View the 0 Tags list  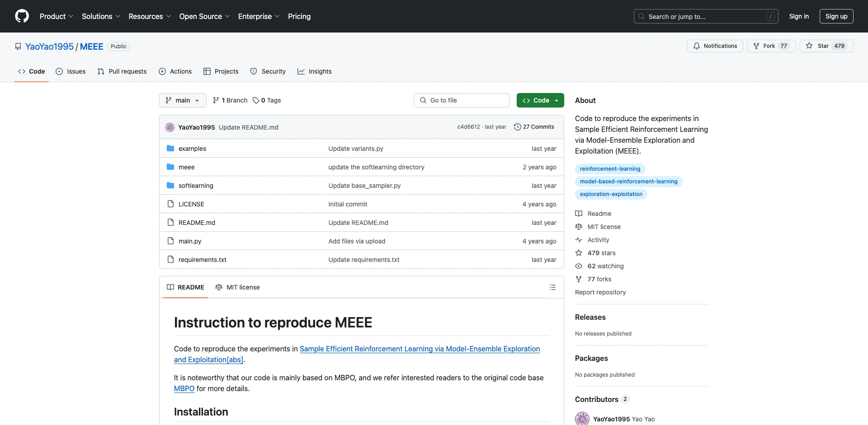pos(267,100)
